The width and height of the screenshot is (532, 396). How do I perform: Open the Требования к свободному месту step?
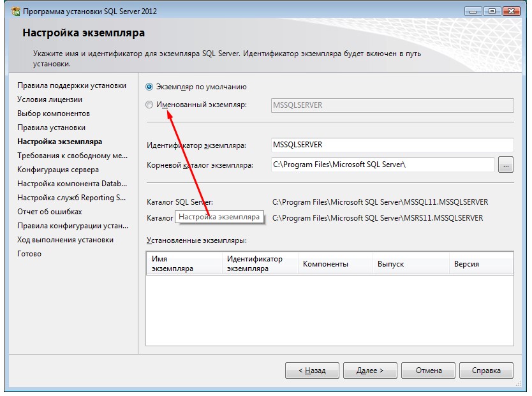(x=73, y=156)
